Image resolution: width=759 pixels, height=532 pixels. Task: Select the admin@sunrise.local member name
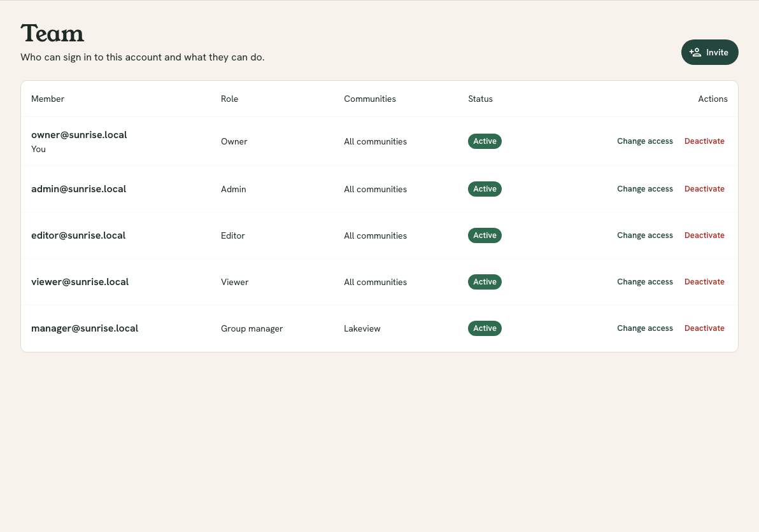click(78, 189)
